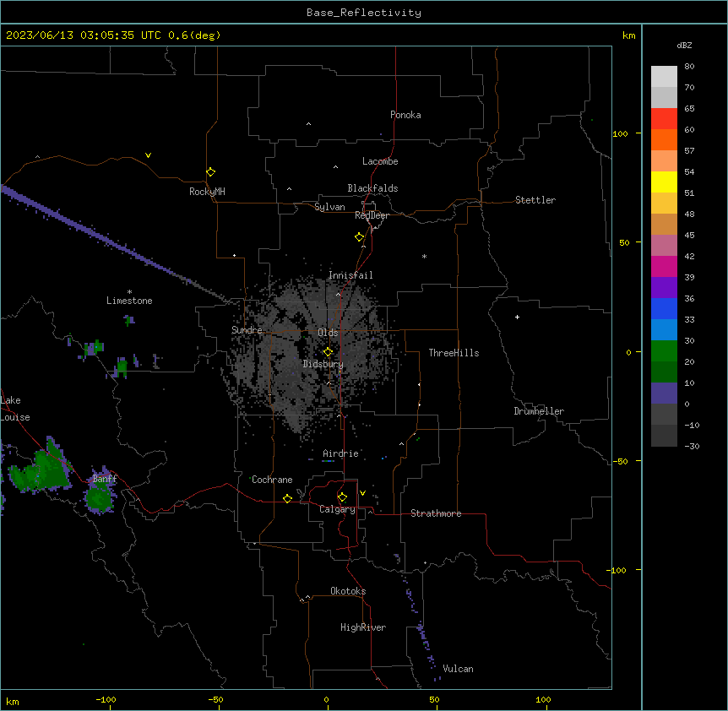Click the Sylvan label
This screenshot has width=728, height=711.
coord(329,207)
